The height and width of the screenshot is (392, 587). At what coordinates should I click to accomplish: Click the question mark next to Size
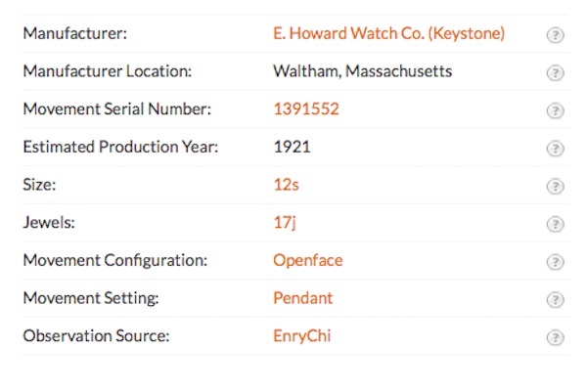(555, 187)
